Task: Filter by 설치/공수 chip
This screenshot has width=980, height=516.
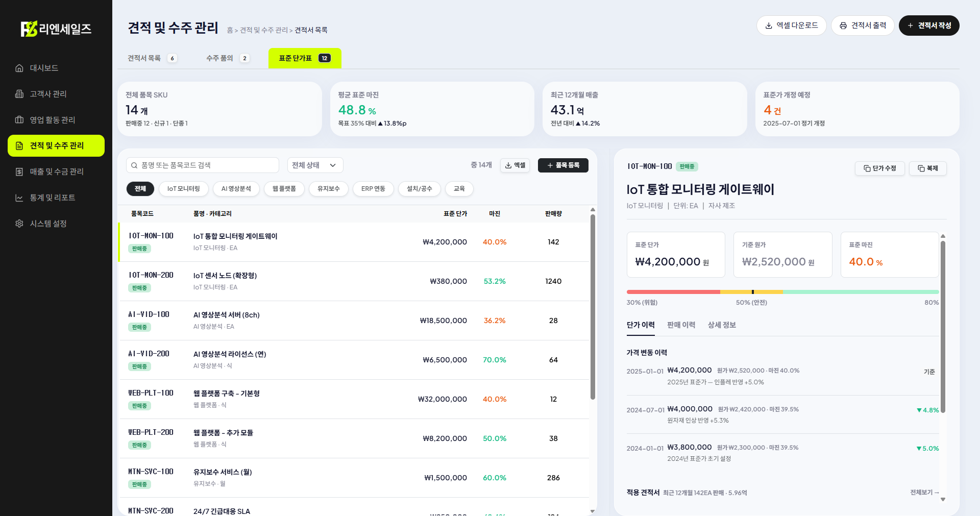Action: click(x=420, y=189)
